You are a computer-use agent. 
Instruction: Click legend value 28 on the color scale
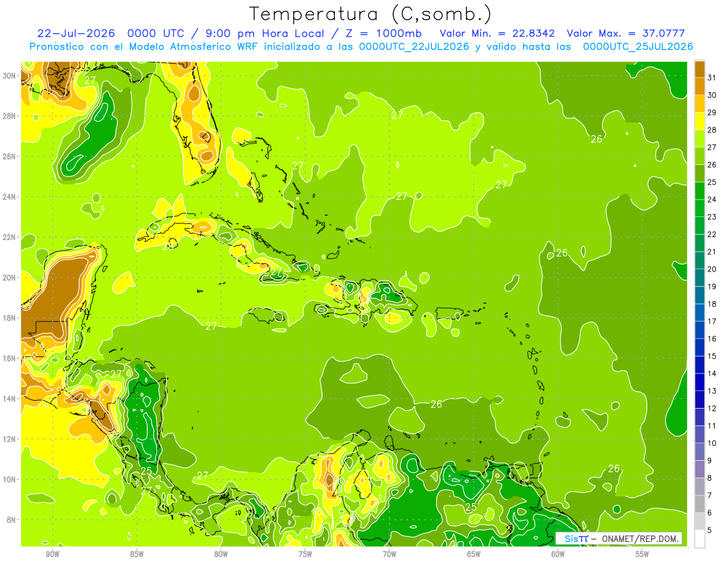coord(712,130)
